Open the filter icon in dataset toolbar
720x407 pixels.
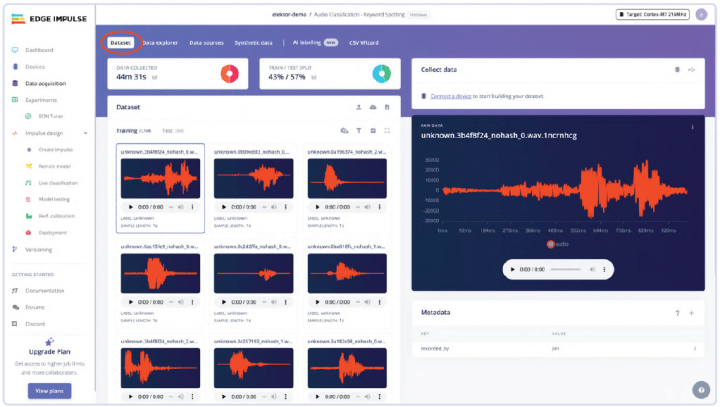359,130
